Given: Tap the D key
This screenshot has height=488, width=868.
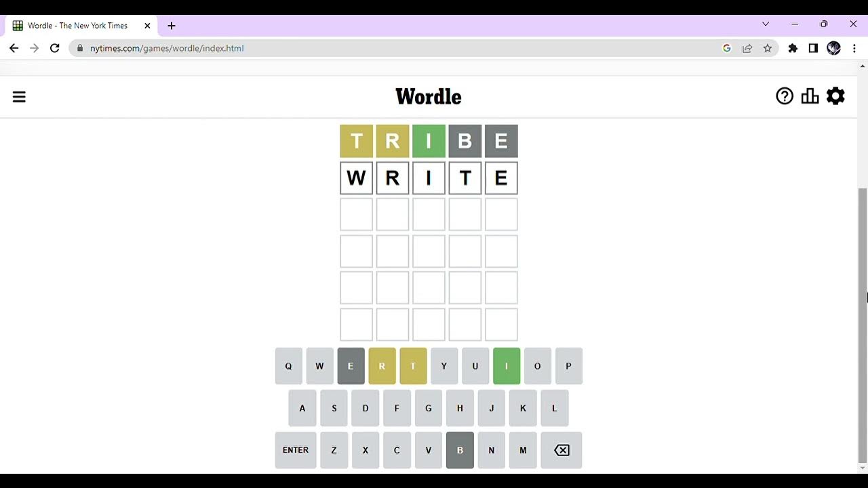Looking at the screenshot, I should 366,408.
